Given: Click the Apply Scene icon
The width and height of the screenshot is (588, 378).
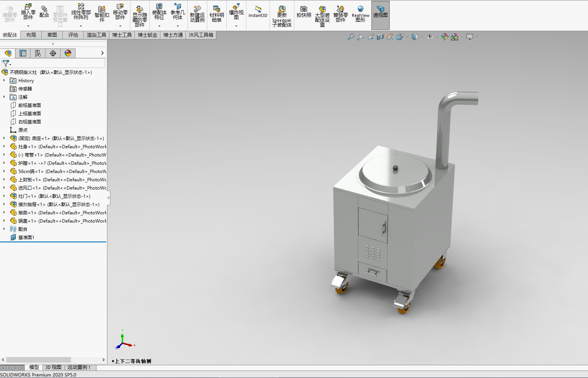Looking at the screenshot, I should 455,37.
